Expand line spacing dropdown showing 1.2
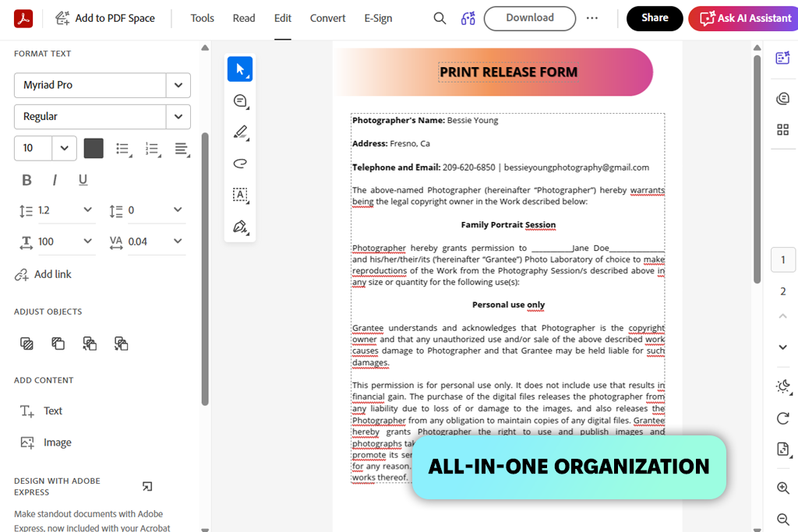The height and width of the screenshot is (532, 798). (87, 210)
